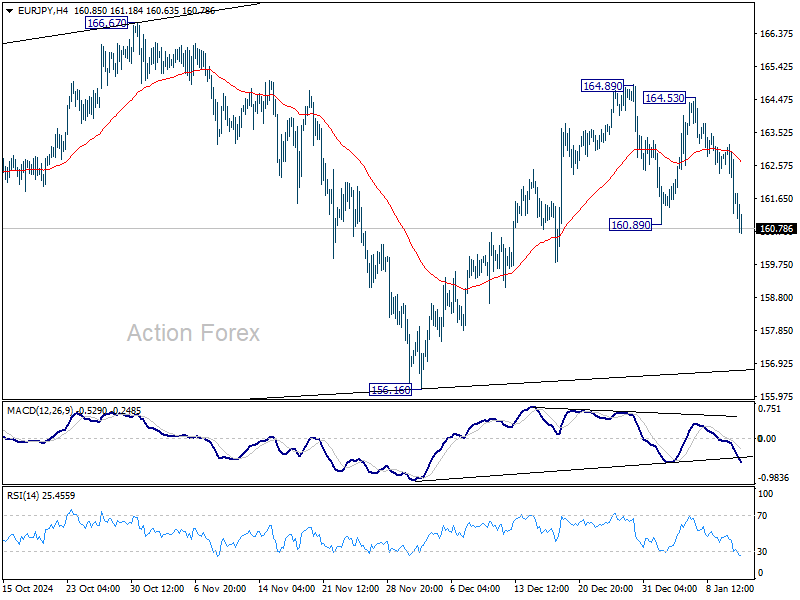800x600 pixels.
Task: Click the MACD 0.751 scale value
Action: [x=769, y=409]
